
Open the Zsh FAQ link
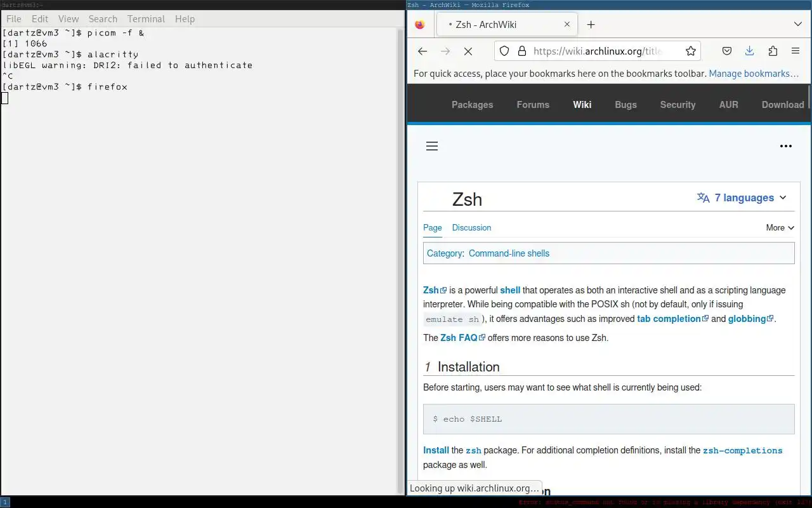click(462, 338)
